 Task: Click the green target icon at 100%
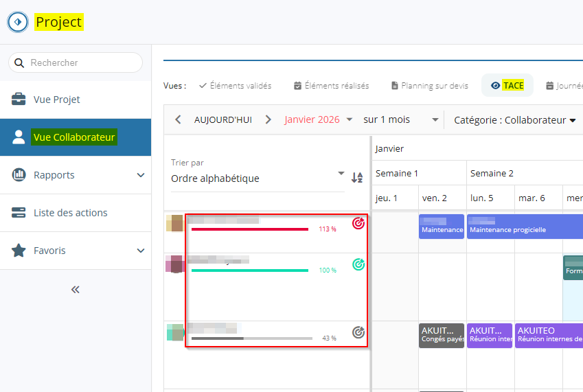coord(358,264)
